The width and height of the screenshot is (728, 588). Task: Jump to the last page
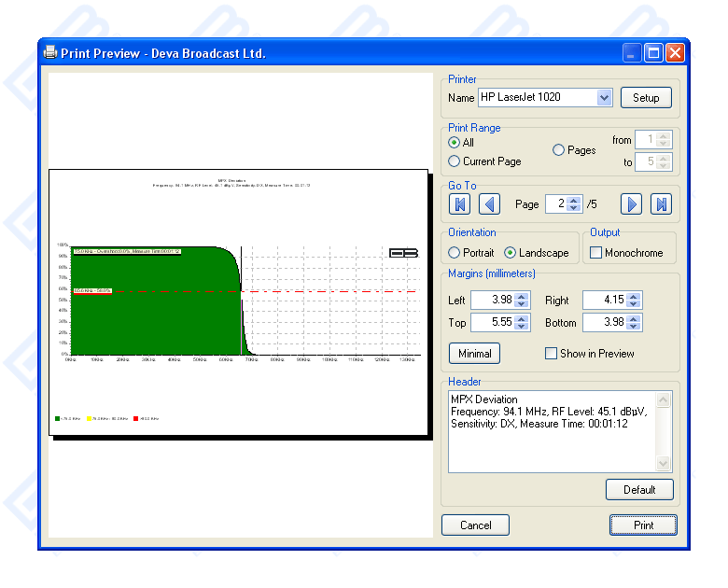[x=661, y=204]
